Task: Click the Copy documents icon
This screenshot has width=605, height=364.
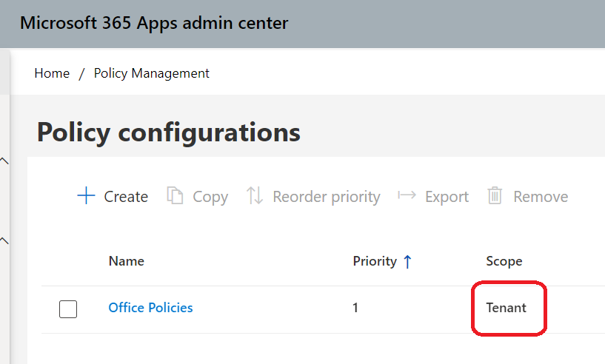Action: point(174,196)
